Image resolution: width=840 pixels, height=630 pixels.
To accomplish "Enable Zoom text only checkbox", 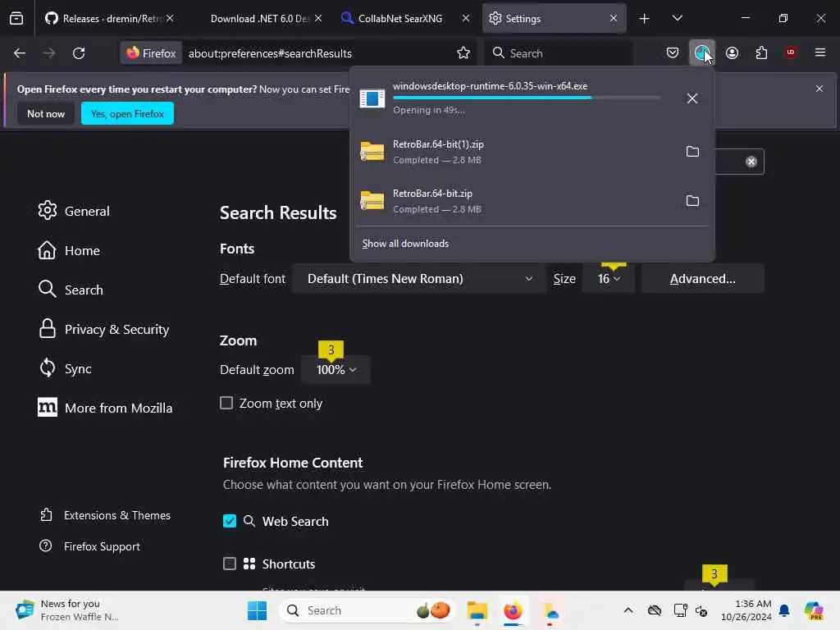I will pos(226,403).
